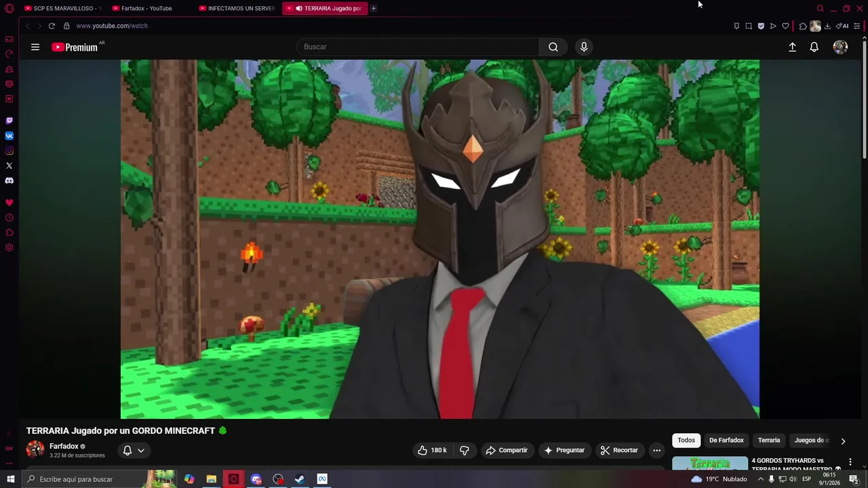Click the page vertical scrollbar
This screenshot has width=868, height=488.
(864, 98)
